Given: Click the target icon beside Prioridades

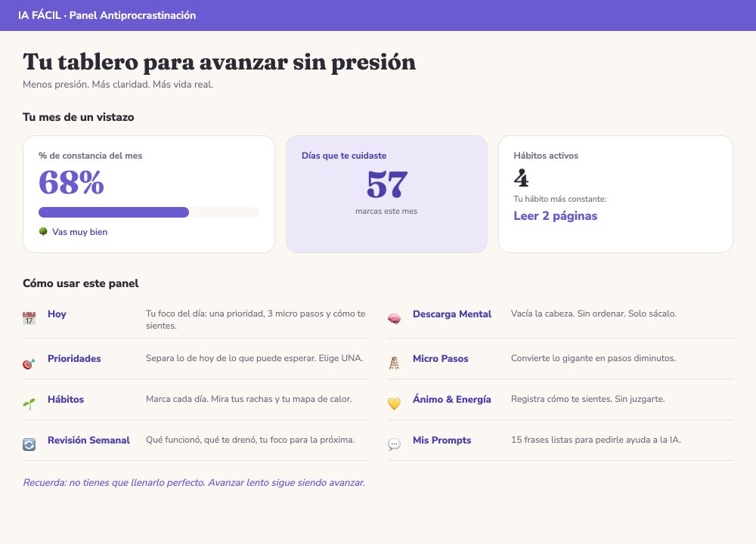Looking at the screenshot, I should (29, 363).
